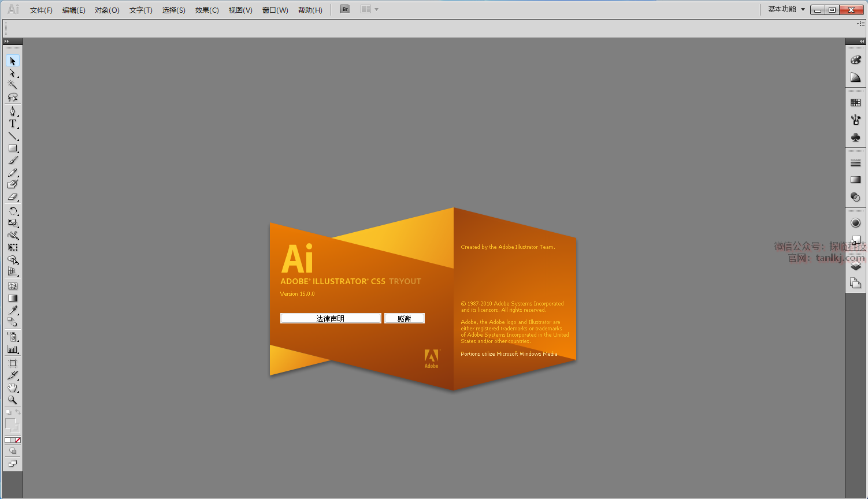Click the 感谢 credits button
This screenshot has height=499, width=868.
[x=405, y=318]
